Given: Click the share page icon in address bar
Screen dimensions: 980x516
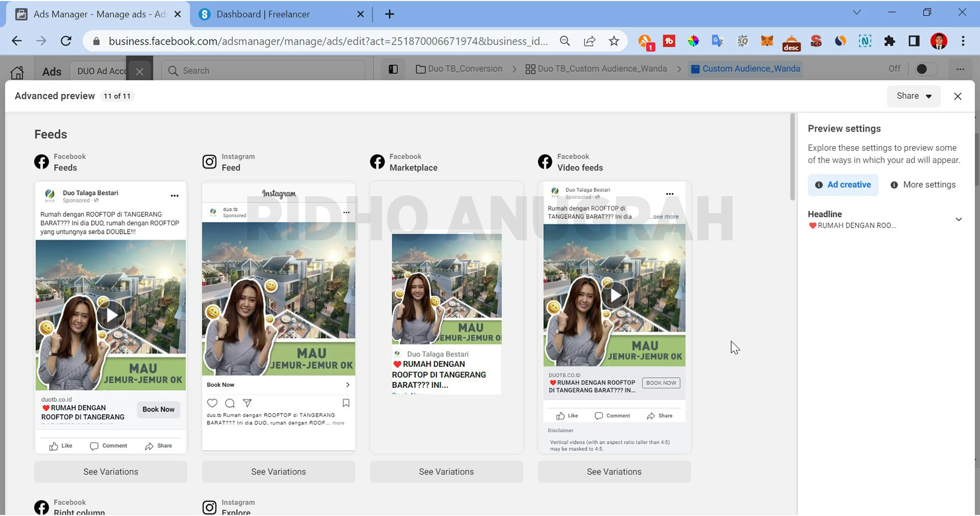Looking at the screenshot, I should (x=589, y=41).
